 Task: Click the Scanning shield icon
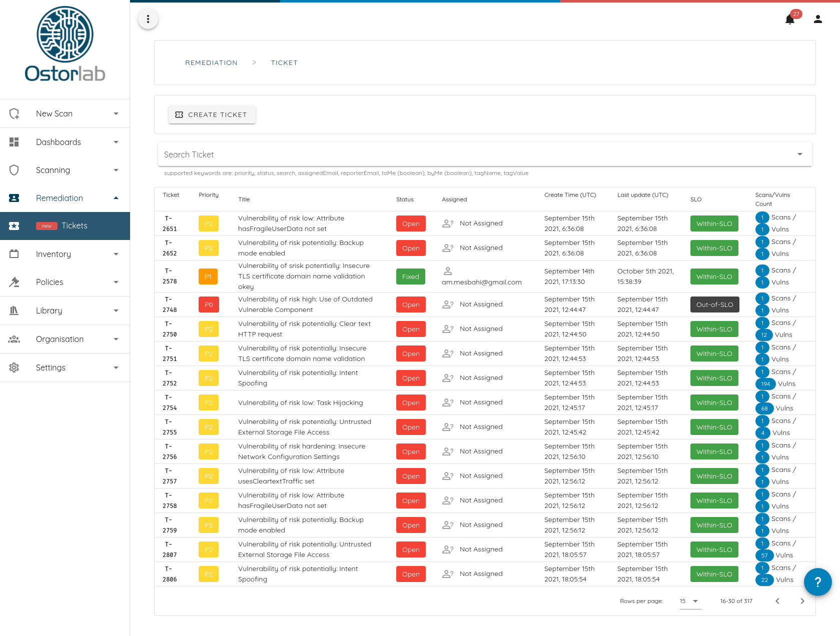[14, 170]
